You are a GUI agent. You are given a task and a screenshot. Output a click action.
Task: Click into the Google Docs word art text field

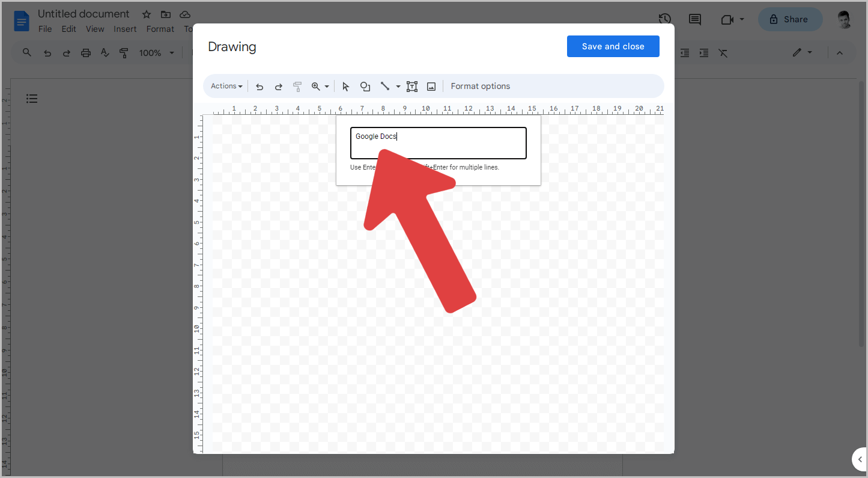click(x=439, y=143)
